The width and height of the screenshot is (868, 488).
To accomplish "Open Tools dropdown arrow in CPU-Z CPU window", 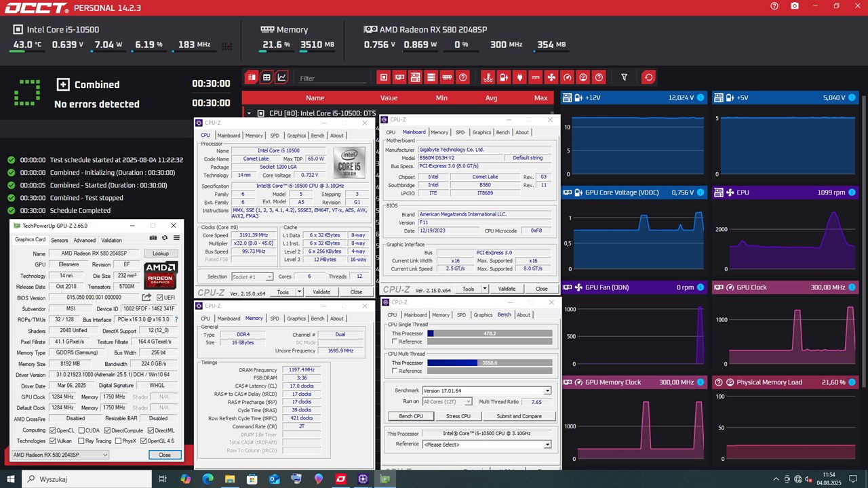I will click(299, 292).
